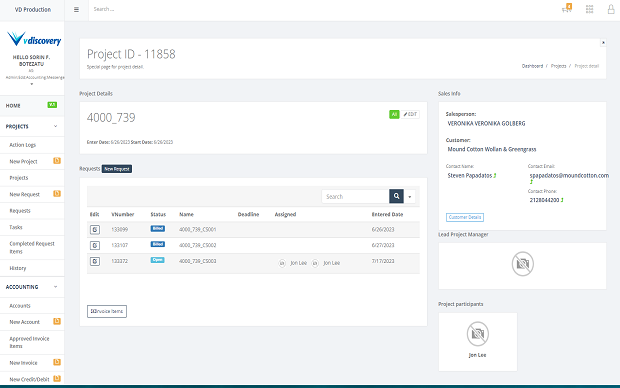Click Jon Lee participant photo placeholder
This screenshot has width=620, height=388.
coord(478,334)
